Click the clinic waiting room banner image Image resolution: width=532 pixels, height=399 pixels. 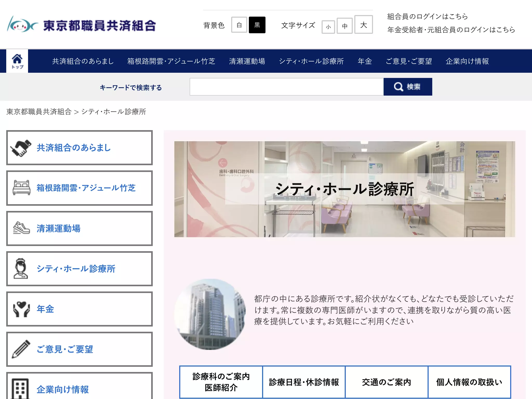(344, 189)
